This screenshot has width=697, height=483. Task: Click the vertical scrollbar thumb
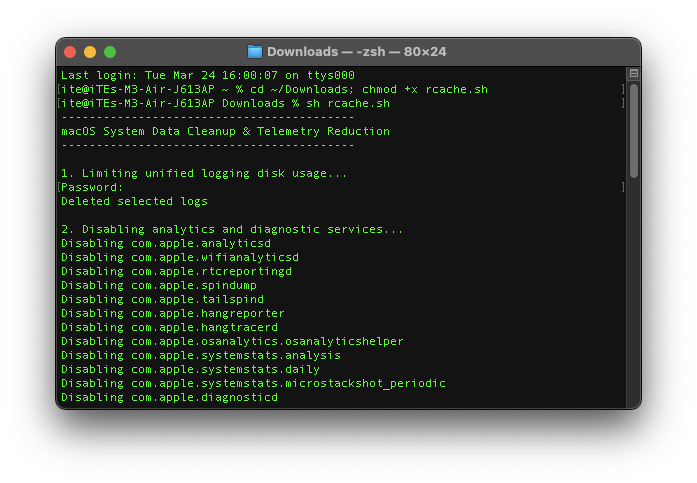tap(633, 130)
